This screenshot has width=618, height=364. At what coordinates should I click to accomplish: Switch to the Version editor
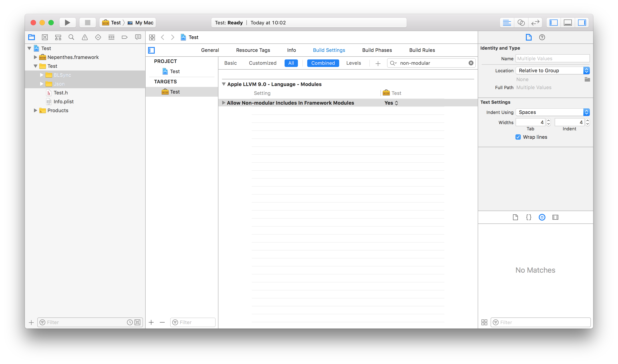(535, 23)
